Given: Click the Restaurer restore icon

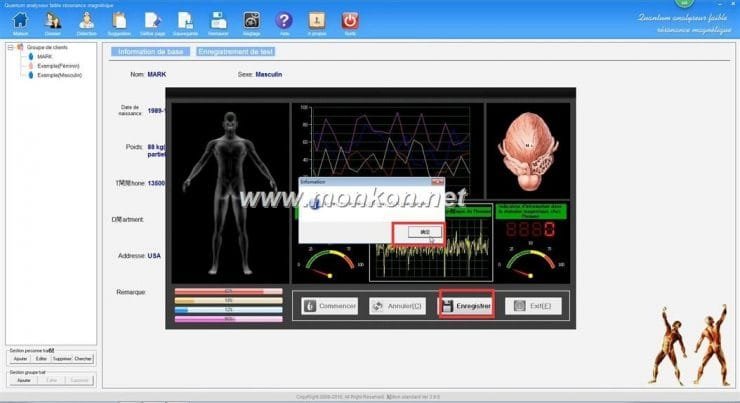Looking at the screenshot, I should click(218, 21).
